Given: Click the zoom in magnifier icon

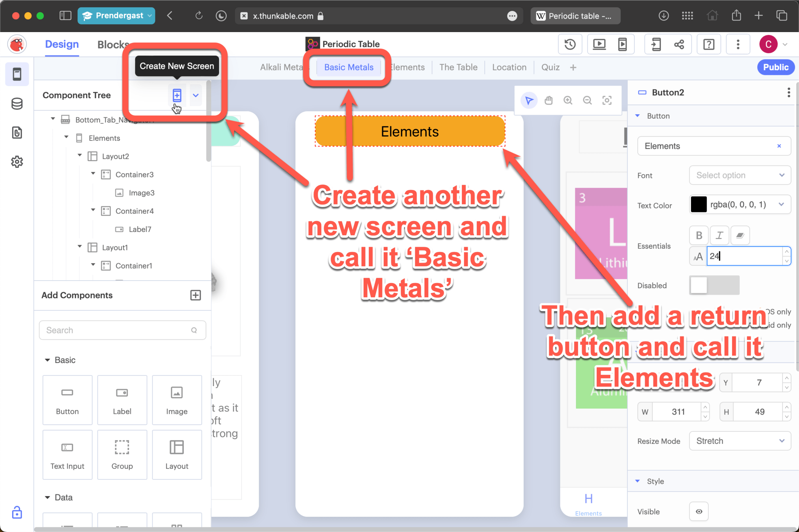Looking at the screenshot, I should [x=568, y=100].
